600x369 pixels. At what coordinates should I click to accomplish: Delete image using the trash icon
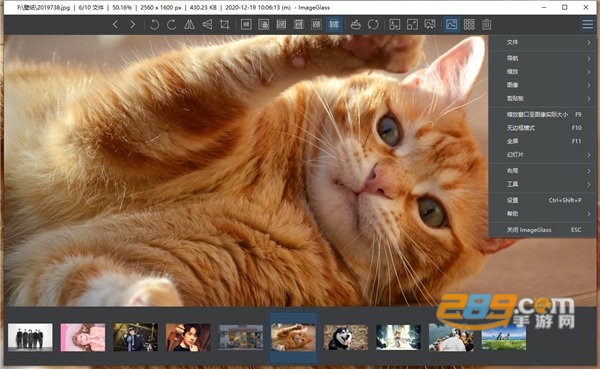486,24
